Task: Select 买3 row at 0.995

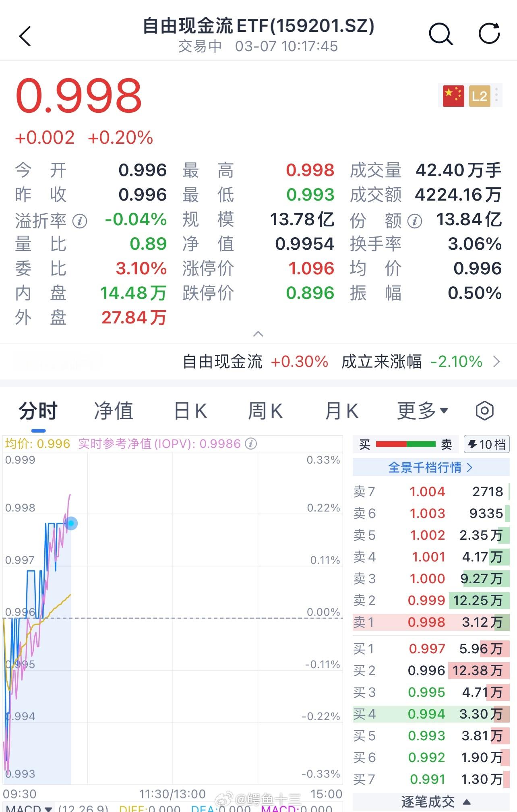Action: pyautogui.click(x=431, y=692)
